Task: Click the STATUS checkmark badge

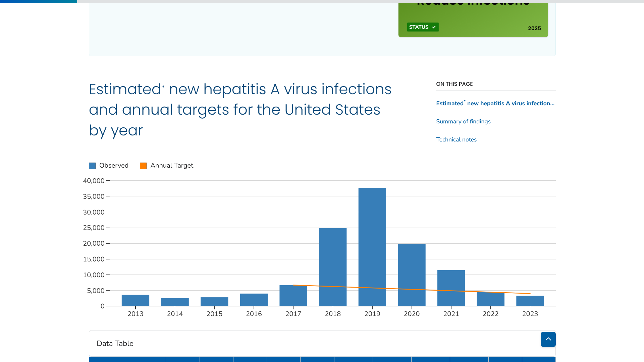Action: click(x=422, y=27)
